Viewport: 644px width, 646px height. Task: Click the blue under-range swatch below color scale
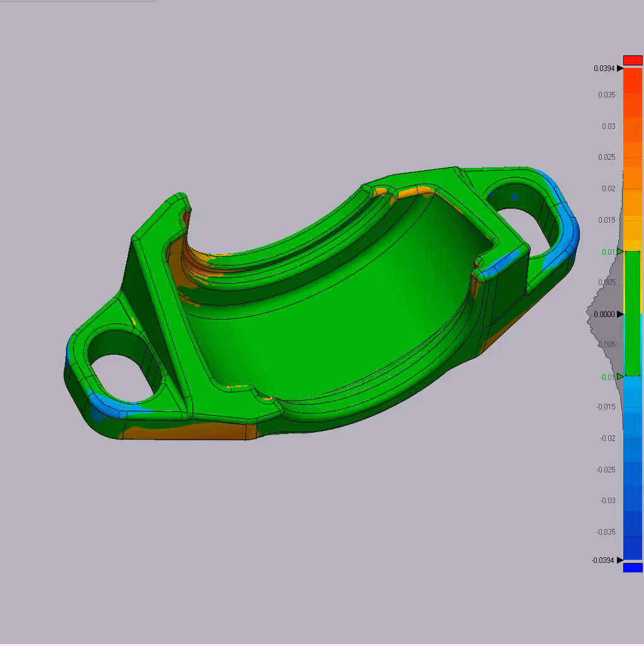633,568
